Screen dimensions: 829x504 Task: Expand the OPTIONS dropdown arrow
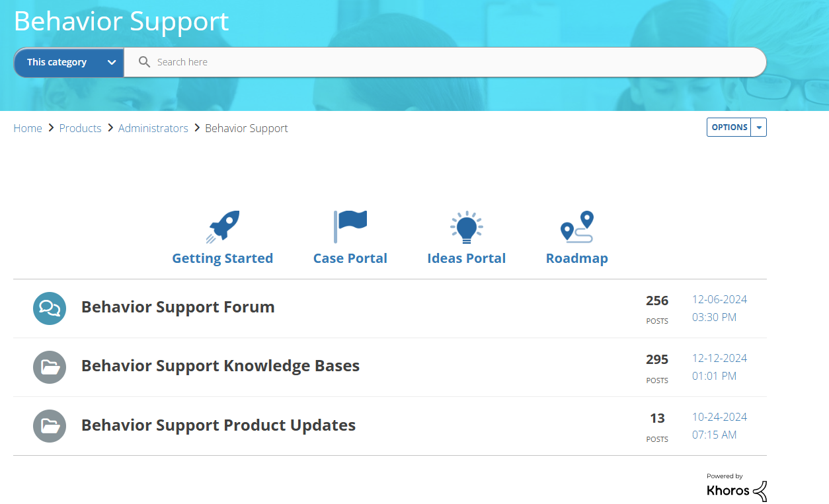pos(758,127)
